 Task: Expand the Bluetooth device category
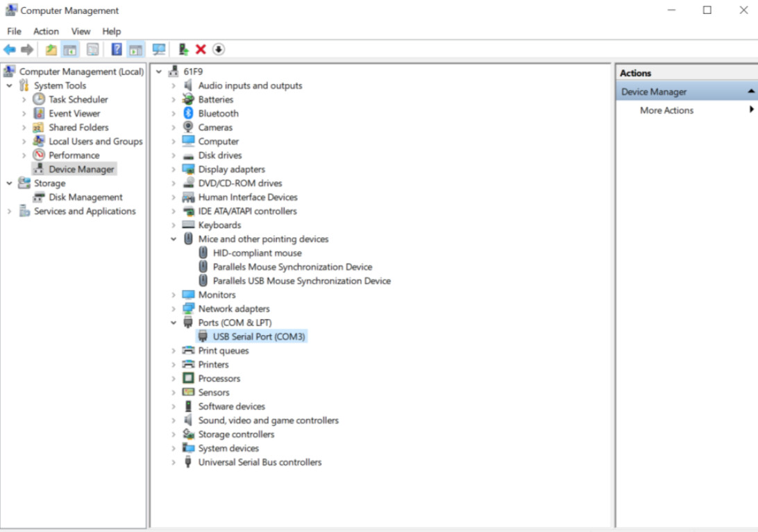click(x=174, y=114)
